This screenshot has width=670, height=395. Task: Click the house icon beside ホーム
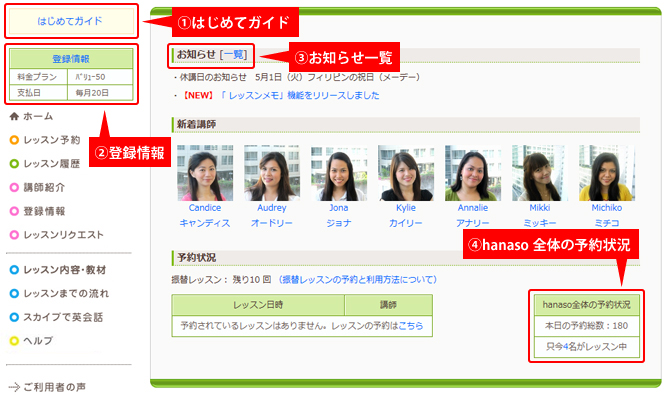tap(14, 116)
